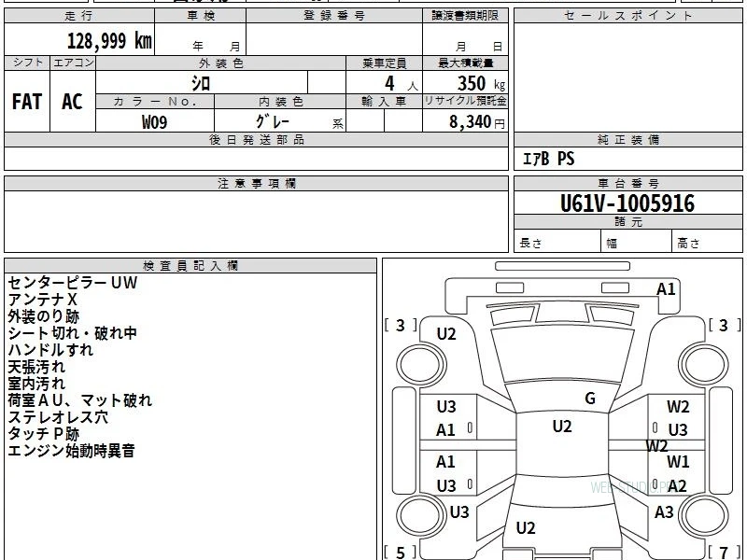
Task: Click max load value 350 kg
Action: click(481, 84)
